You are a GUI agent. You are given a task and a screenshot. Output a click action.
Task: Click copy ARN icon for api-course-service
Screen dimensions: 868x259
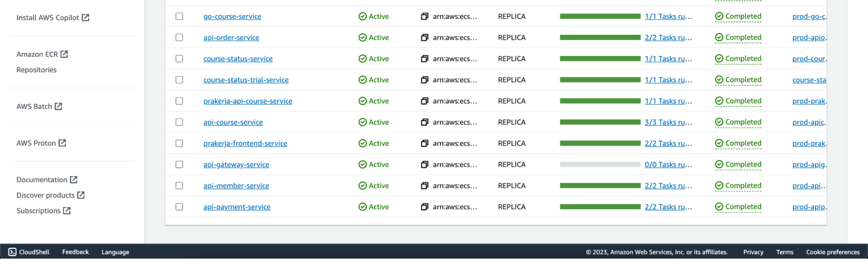pos(424,122)
